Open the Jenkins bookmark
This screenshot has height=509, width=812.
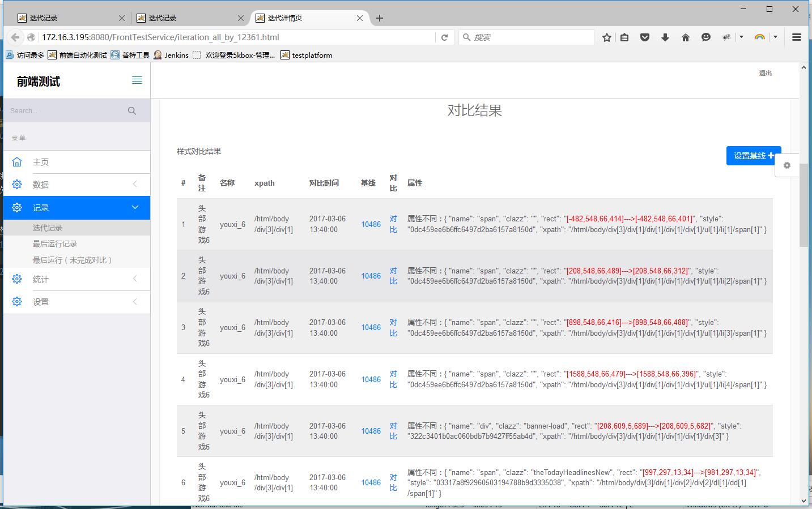pyautogui.click(x=171, y=55)
